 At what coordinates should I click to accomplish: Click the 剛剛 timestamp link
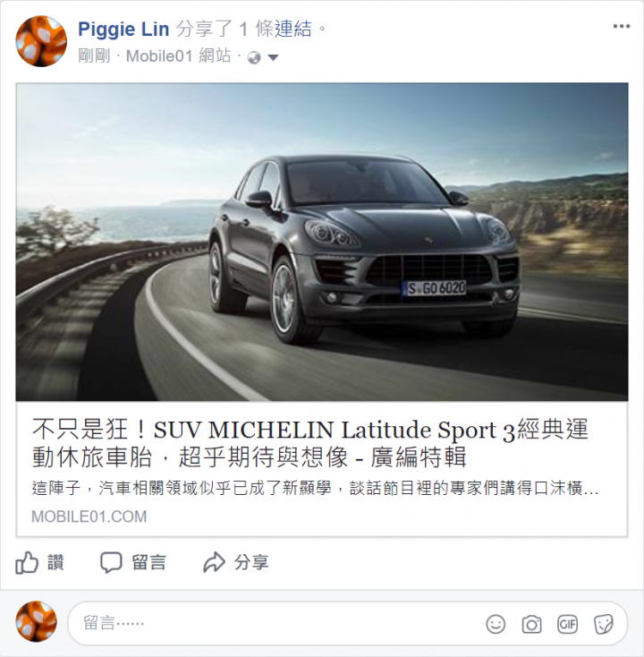tap(94, 55)
